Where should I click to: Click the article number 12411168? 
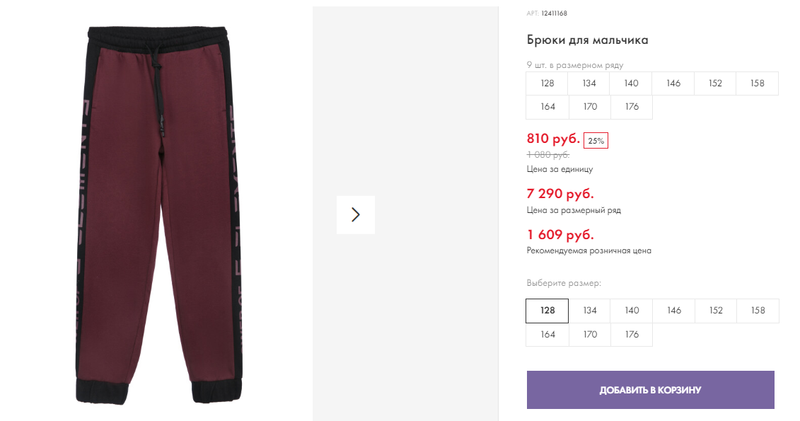(x=554, y=13)
